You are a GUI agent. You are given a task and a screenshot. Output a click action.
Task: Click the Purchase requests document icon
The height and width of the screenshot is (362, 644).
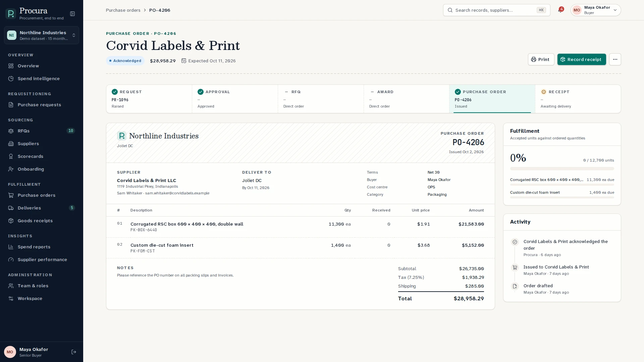coord(11,105)
